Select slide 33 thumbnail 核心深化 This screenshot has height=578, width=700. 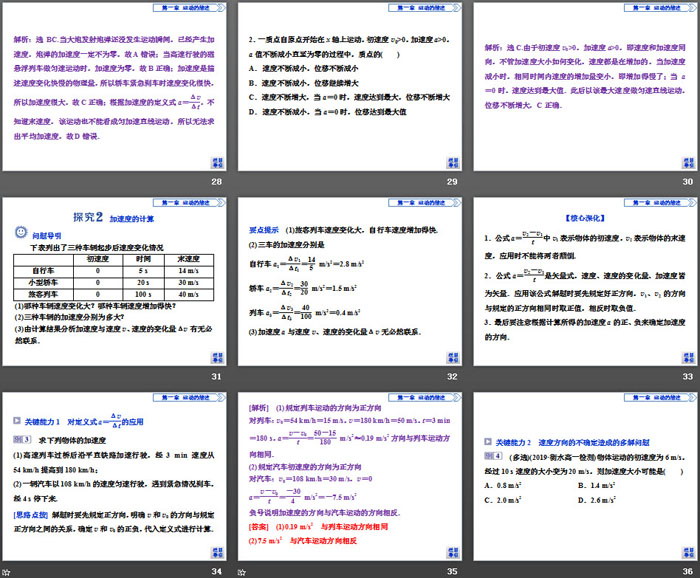pyautogui.click(x=586, y=282)
